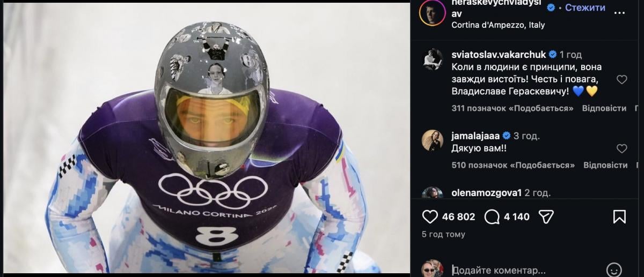Share the post with the paper plane icon
Screen dimensions: 644x277
coord(546,216)
